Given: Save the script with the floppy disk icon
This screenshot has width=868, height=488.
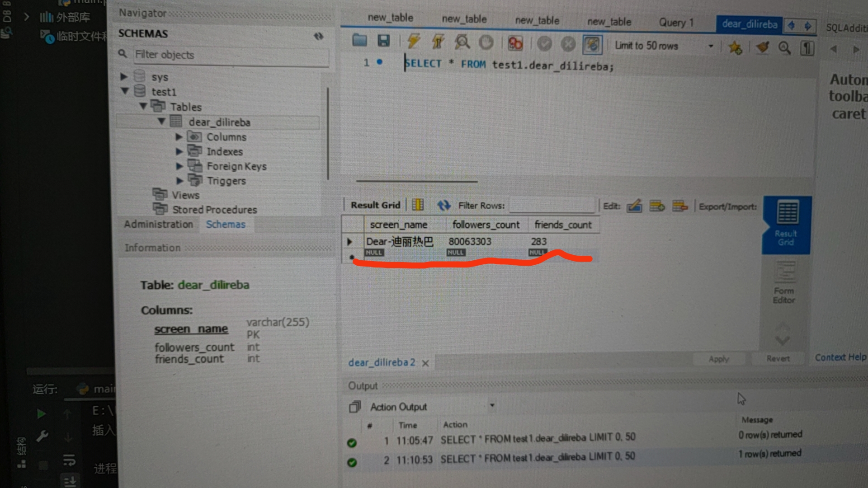Looking at the screenshot, I should [383, 41].
